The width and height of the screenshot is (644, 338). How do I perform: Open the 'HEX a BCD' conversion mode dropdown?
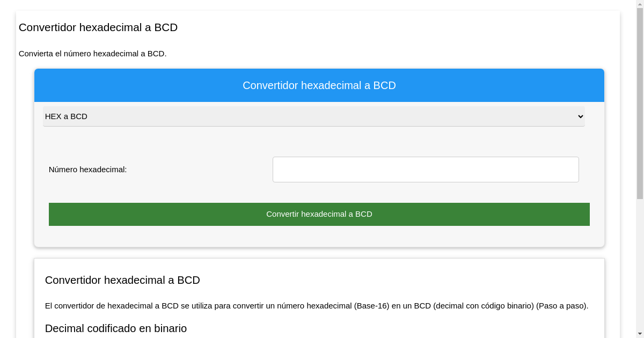click(x=313, y=116)
